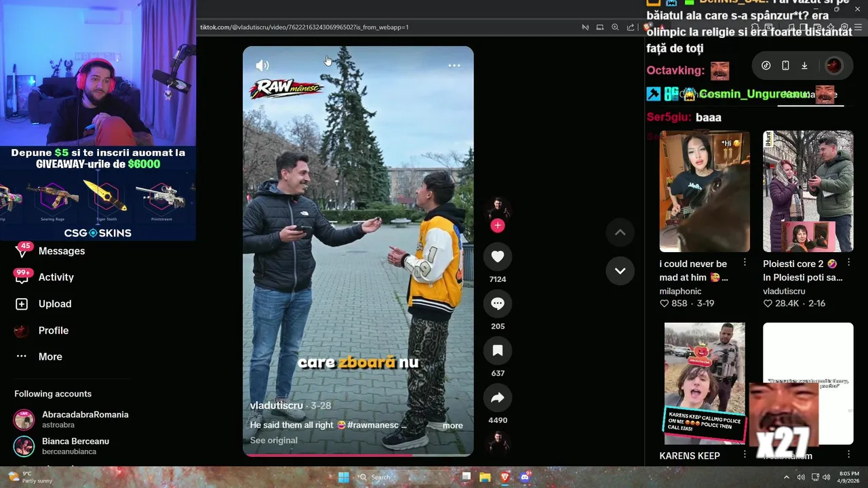868x488 pixels.
Task: Open the browser hamburger menu
Action: [859, 27]
